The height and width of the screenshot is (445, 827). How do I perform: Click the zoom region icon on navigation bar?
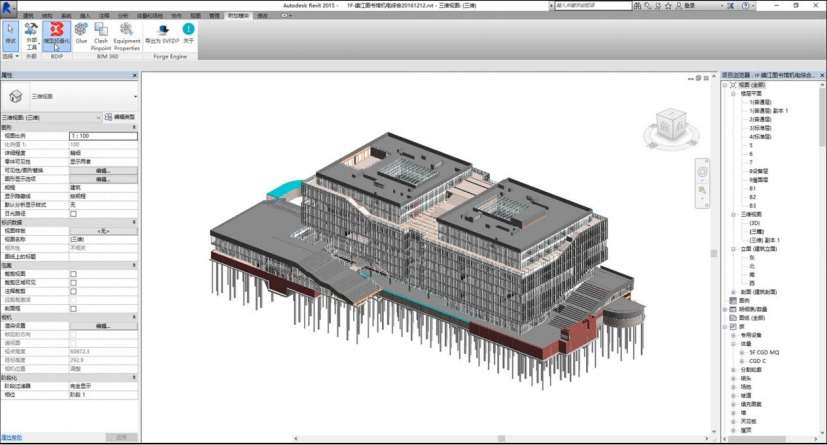(703, 189)
